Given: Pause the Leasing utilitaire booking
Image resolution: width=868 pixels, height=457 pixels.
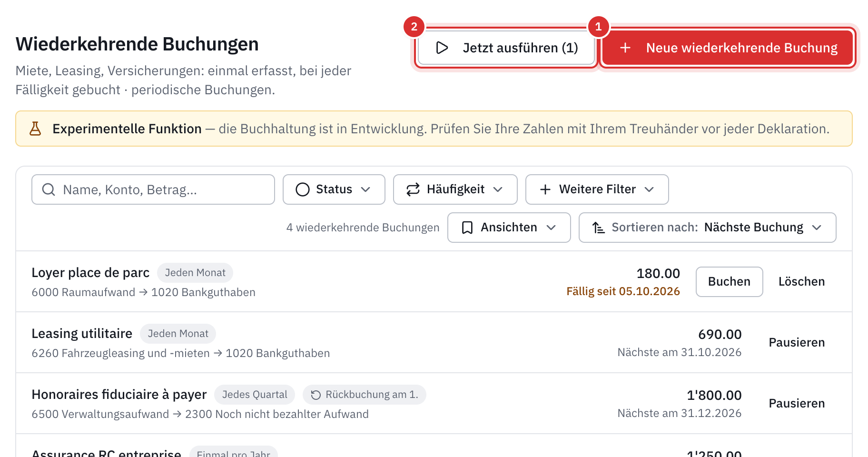Looking at the screenshot, I should (797, 343).
